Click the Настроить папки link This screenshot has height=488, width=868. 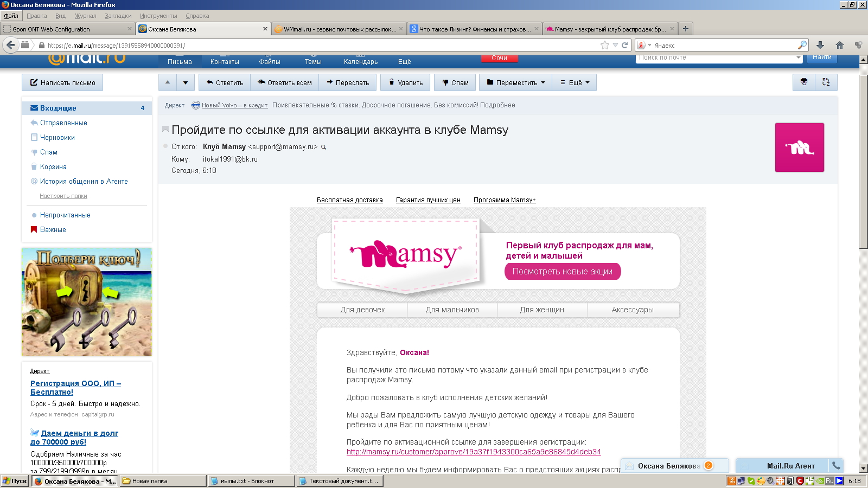63,196
